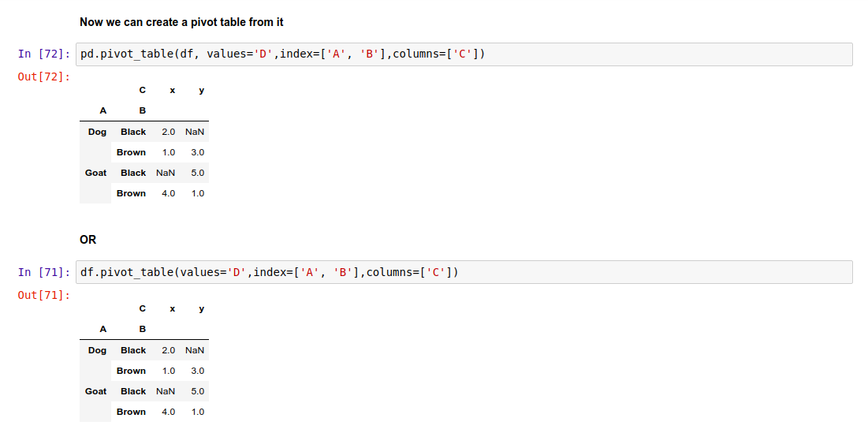
Task: Click the 2.0 value in Out[72] table
Action: click(168, 132)
